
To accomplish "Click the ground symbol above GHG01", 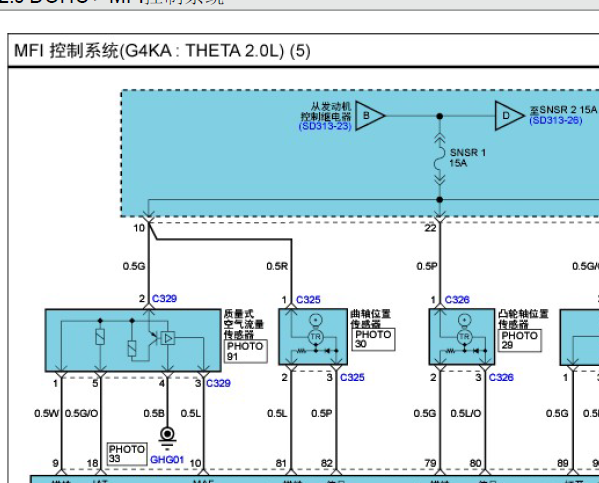I will click(x=167, y=438).
